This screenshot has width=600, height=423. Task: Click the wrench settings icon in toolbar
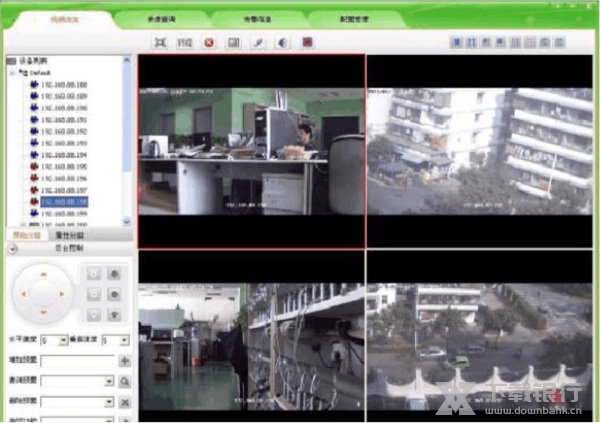click(x=257, y=43)
